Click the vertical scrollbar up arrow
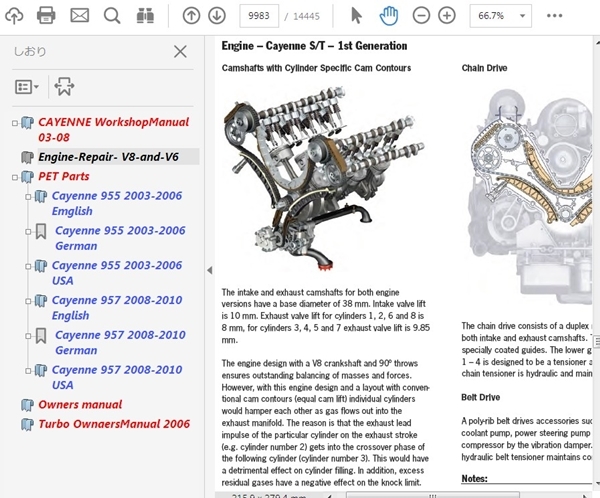Image resolution: width=600 pixels, height=498 pixels. 597,41
